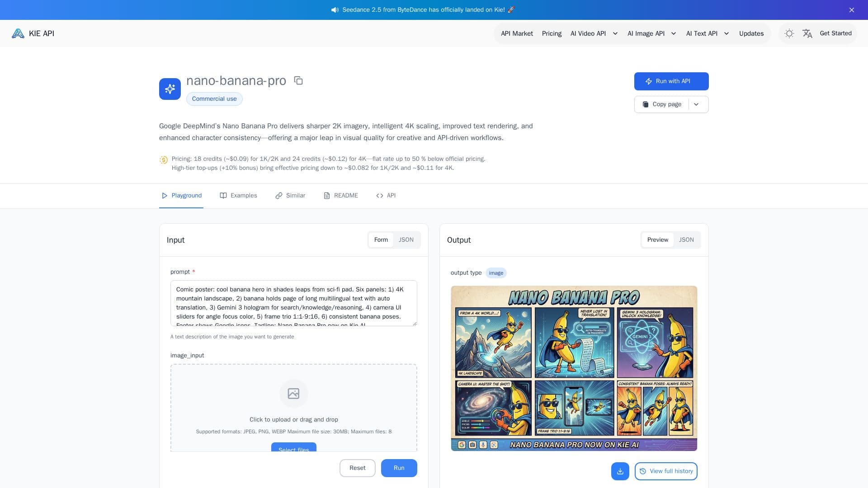Open the Pricing nav link
The image size is (868, 488).
coord(552,33)
